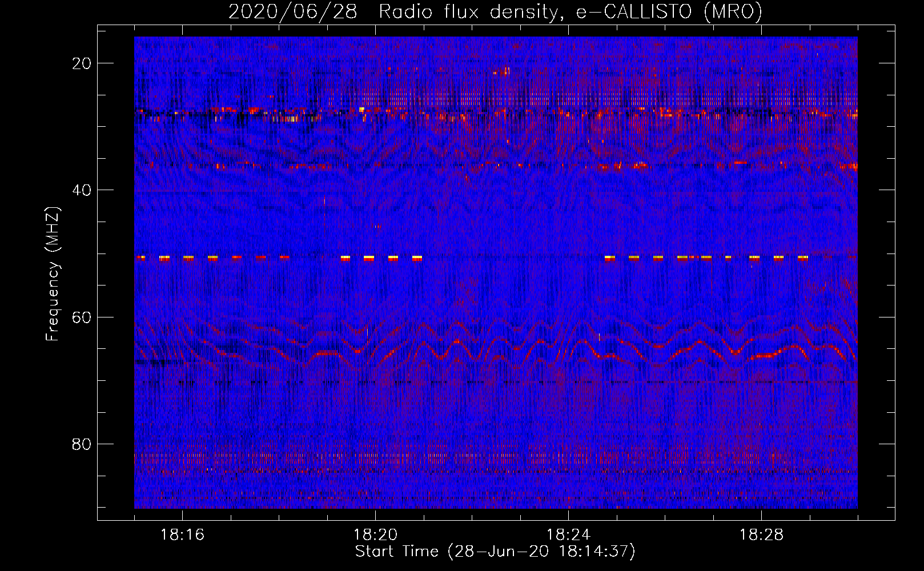The image size is (924, 571).
Task: Click the '18:28' time tick label
Action: [x=761, y=535]
